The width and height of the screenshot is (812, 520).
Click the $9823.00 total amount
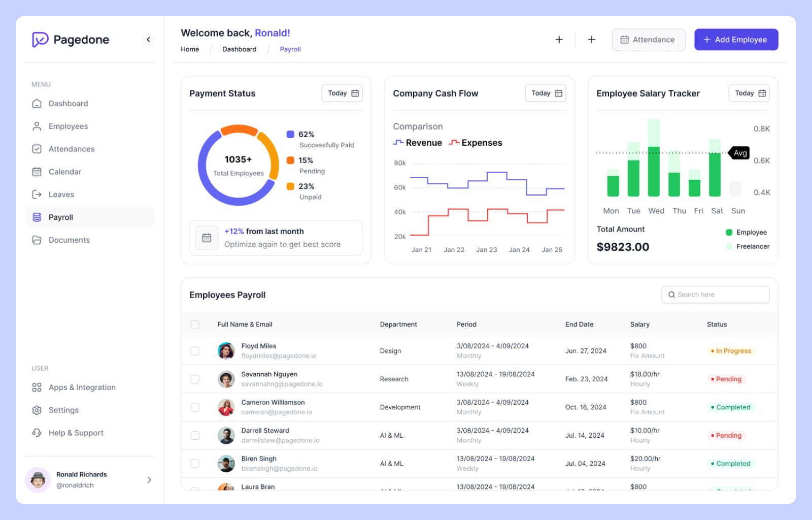(623, 247)
